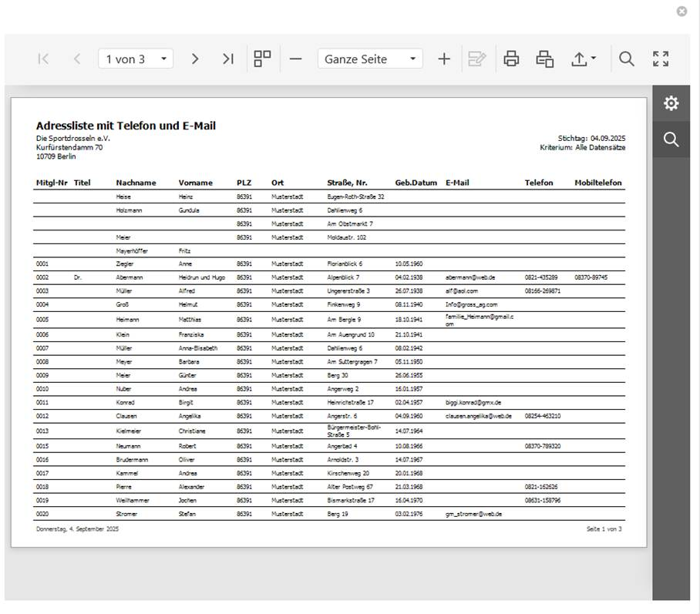Open the export dropdown
700x614 pixels.
[x=584, y=59]
